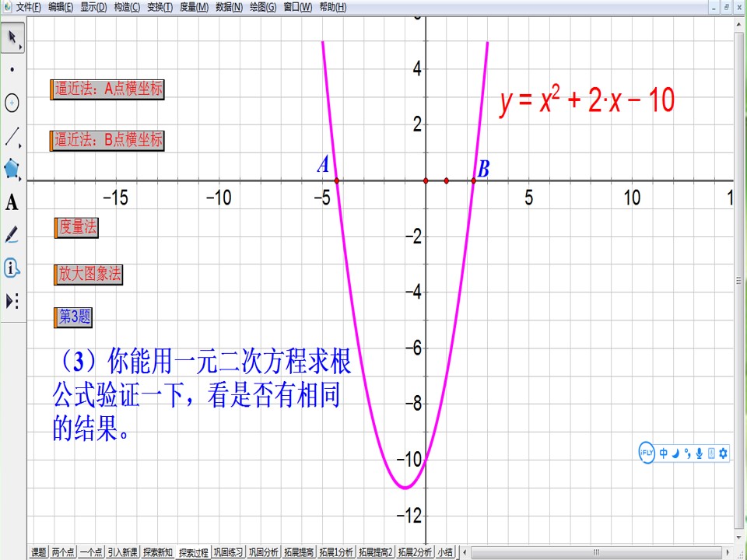
Task: Click the 放大图象法 action button
Action: point(88,275)
